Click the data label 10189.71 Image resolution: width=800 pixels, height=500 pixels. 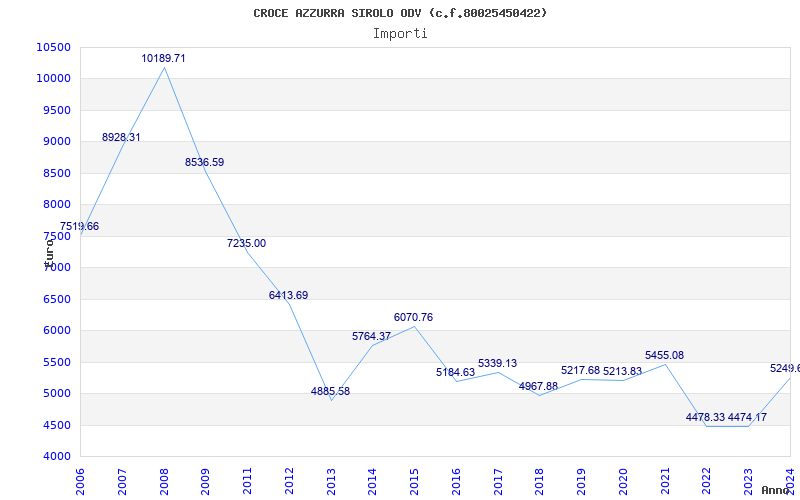163,59
